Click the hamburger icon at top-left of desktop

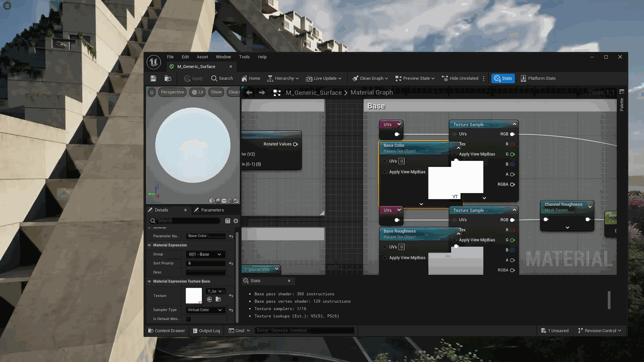point(7,6)
